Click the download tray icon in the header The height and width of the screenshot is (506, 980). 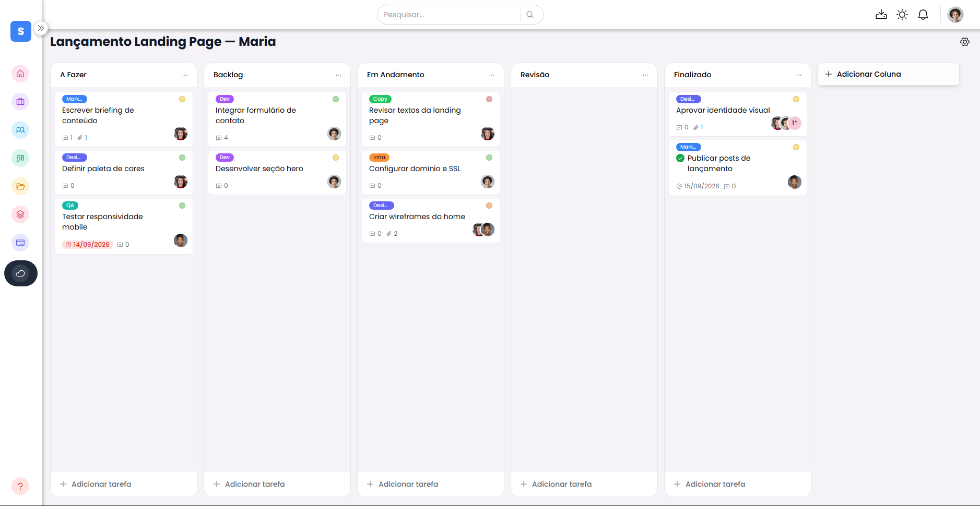click(881, 15)
